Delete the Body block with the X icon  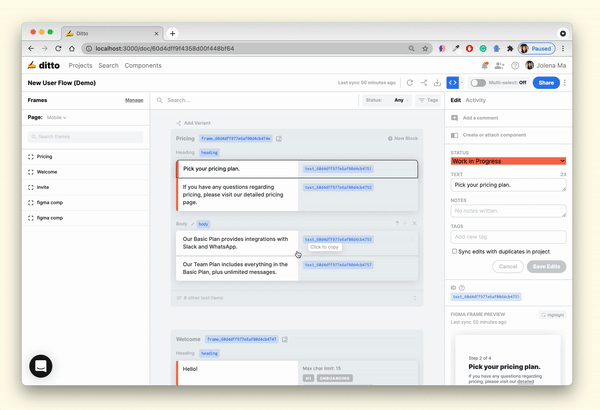[414, 223]
